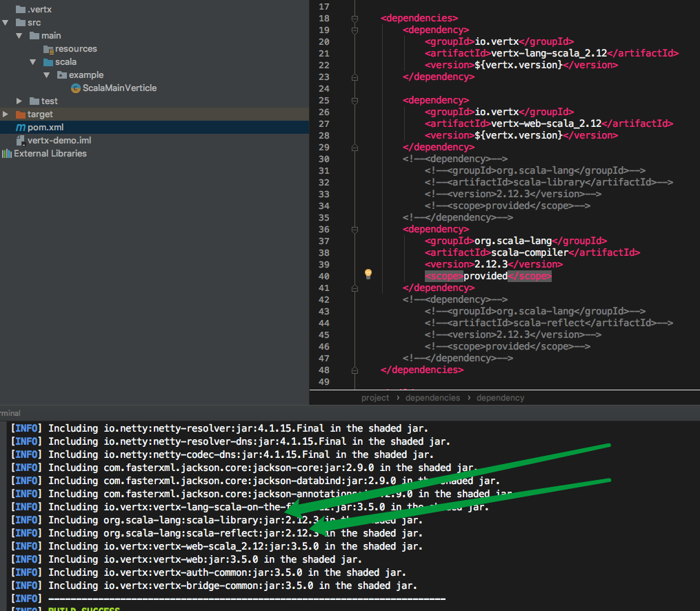Fold the scala-compiler dependency at line 36

(x=354, y=230)
